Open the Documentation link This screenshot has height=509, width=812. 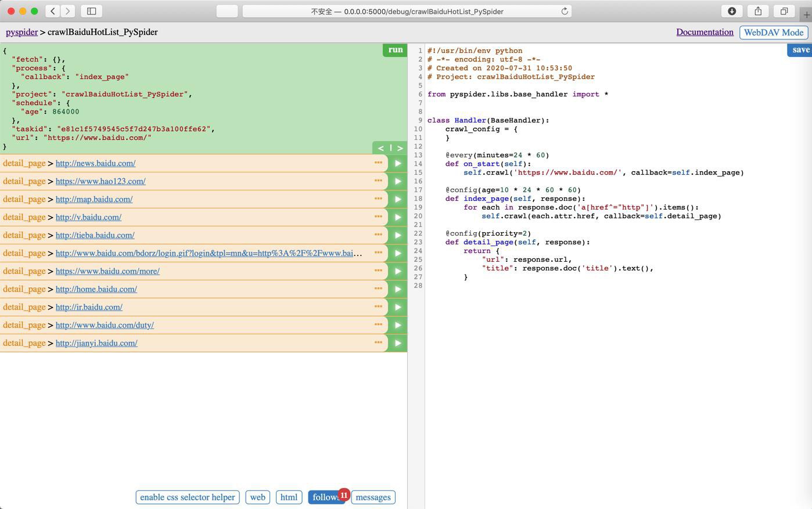(705, 32)
